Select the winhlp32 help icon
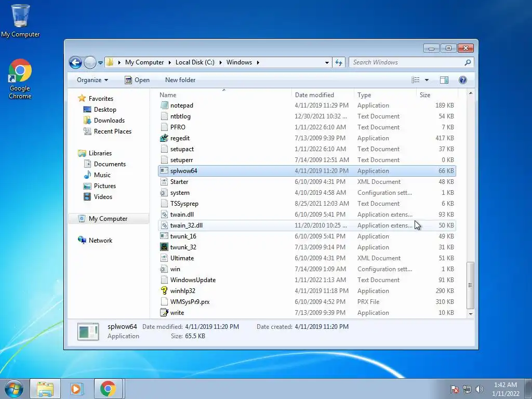The width and height of the screenshot is (532, 399). [x=164, y=291]
